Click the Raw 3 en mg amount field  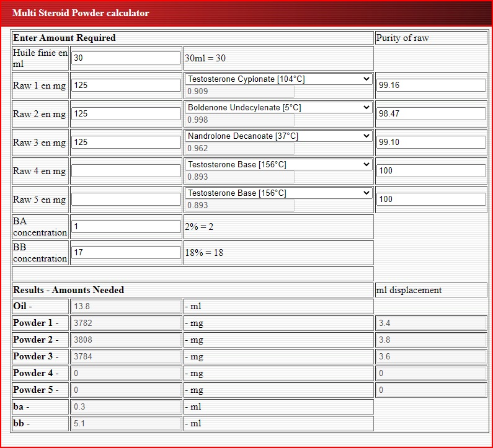pos(126,143)
